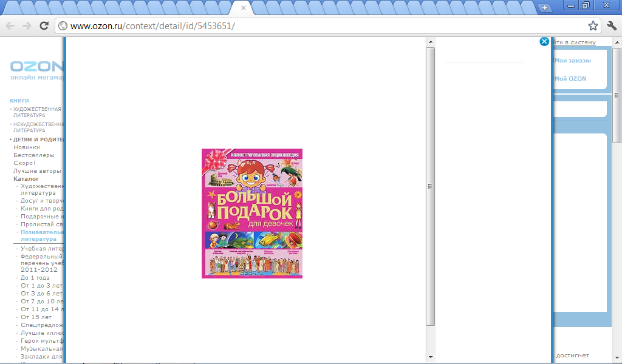Open the Спецпредложения catalog item
The width and height of the screenshot is (622, 364).
42,325
